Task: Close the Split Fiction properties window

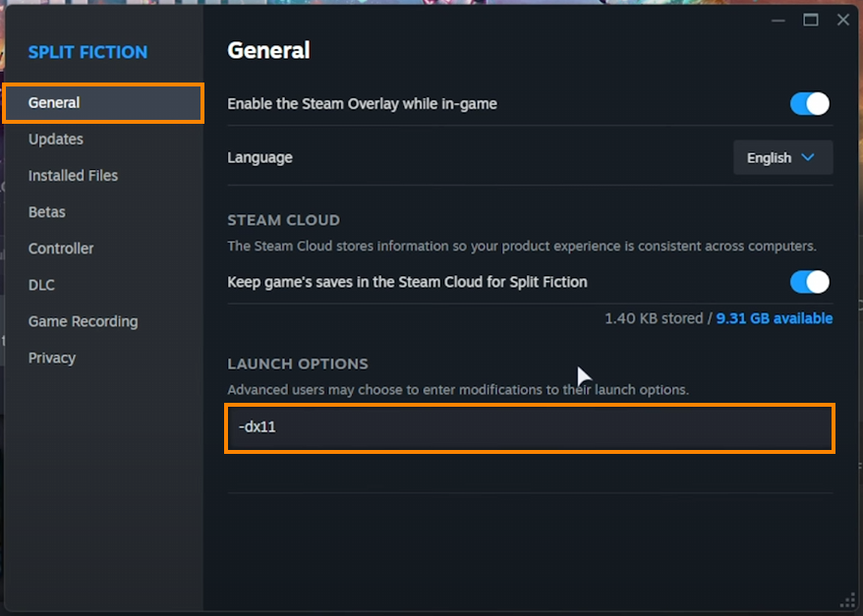Action: click(x=843, y=21)
